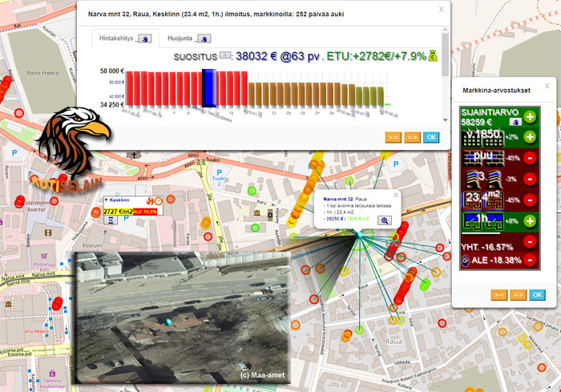Screen dimensions: 561x392
Task: Click the v.1850 building year icon
Action: tap(482, 137)
